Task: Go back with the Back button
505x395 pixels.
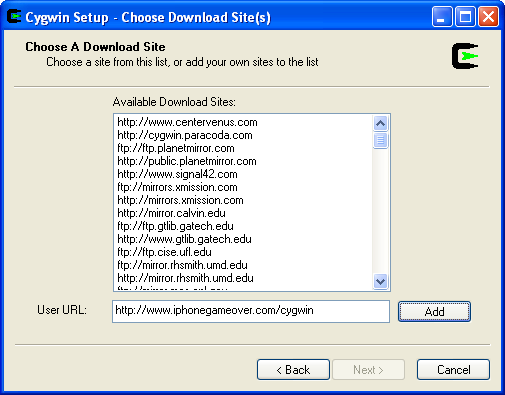Action: point(293,370)
